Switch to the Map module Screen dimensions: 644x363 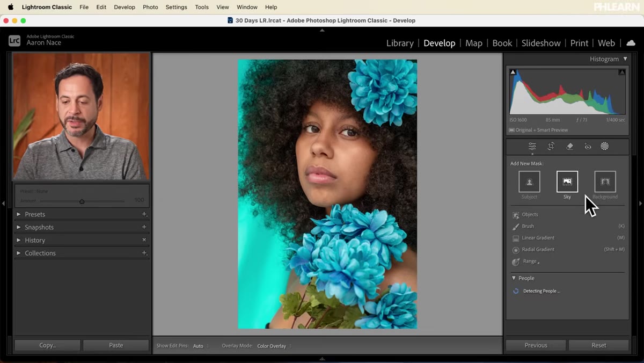[x=474, y=43]
